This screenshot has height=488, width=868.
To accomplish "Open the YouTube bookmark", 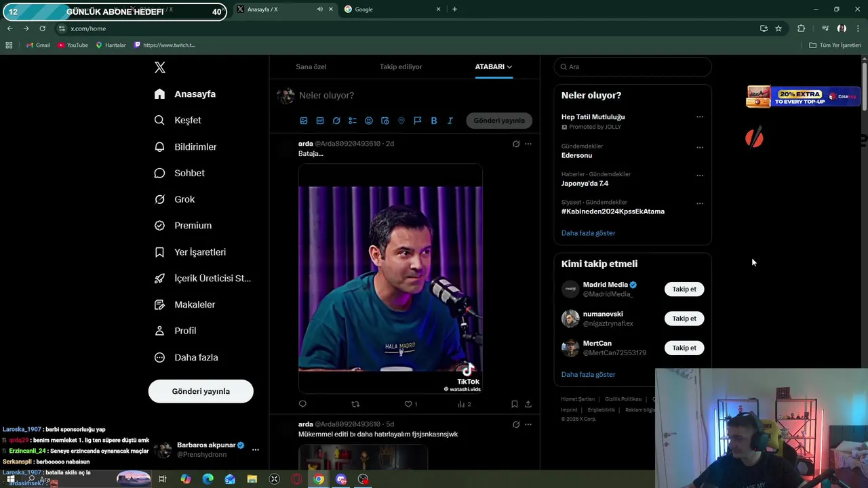I will click(73, 45).
